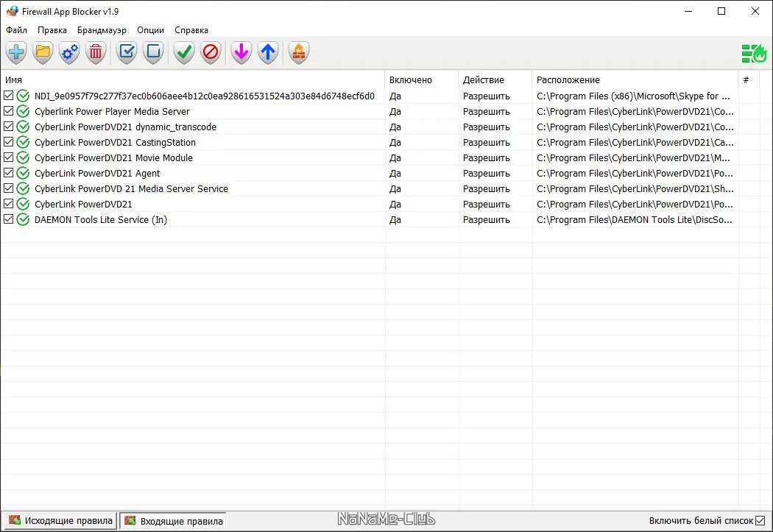Click the Skype for path in Расположение column

pos(633,96)
